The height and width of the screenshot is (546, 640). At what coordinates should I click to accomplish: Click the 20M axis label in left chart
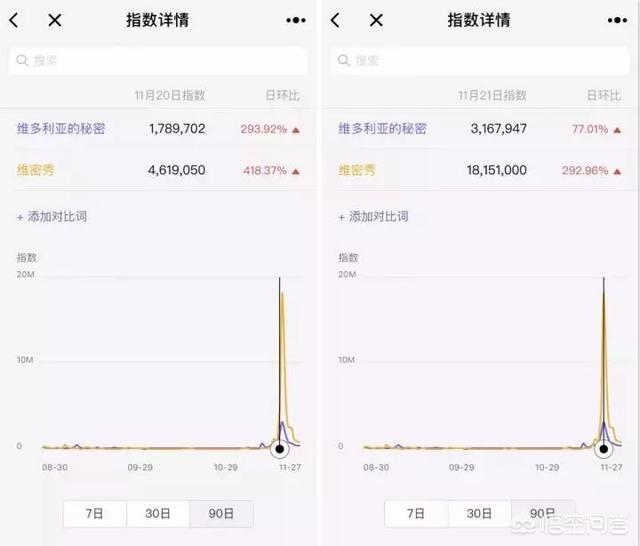click(26, 274)
